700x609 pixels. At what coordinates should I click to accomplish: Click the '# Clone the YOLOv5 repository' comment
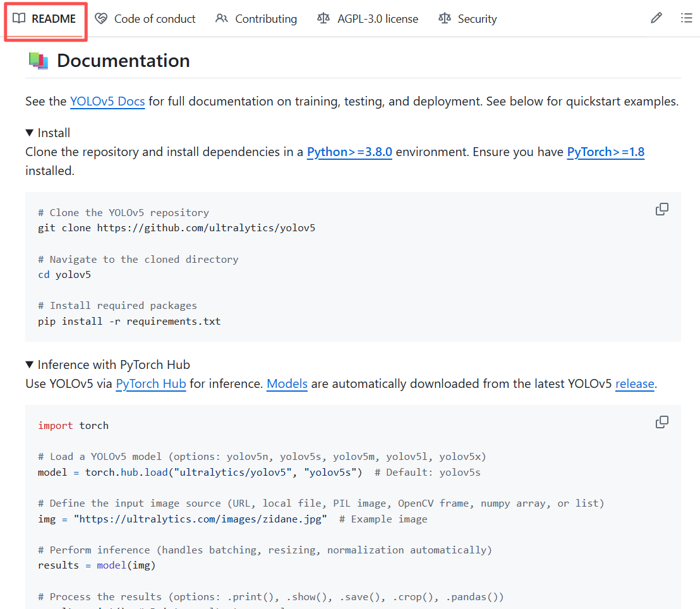click(124, 212)
